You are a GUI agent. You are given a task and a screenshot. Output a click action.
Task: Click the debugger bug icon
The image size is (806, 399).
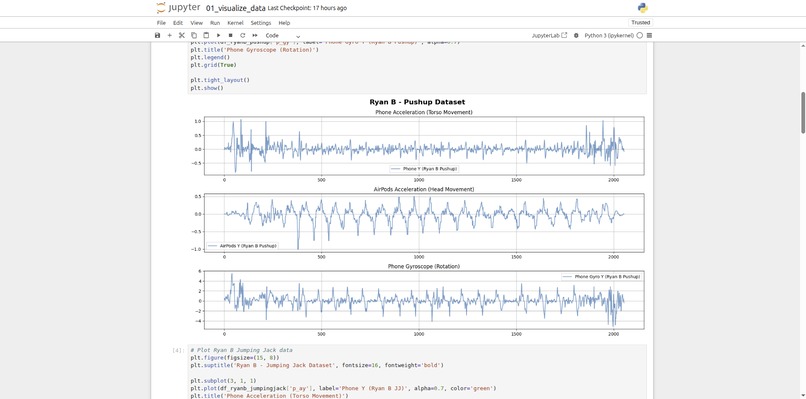(x=576, y=35)
